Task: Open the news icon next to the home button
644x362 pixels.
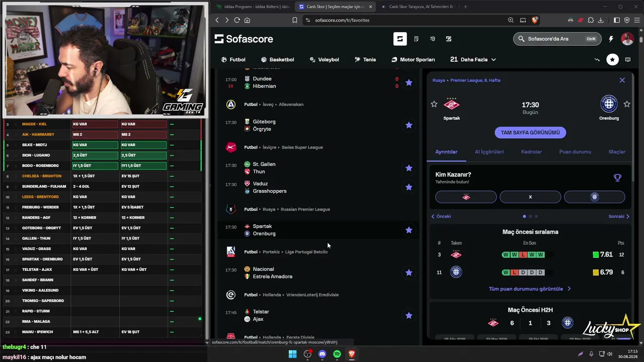Action: pos(416,39)
